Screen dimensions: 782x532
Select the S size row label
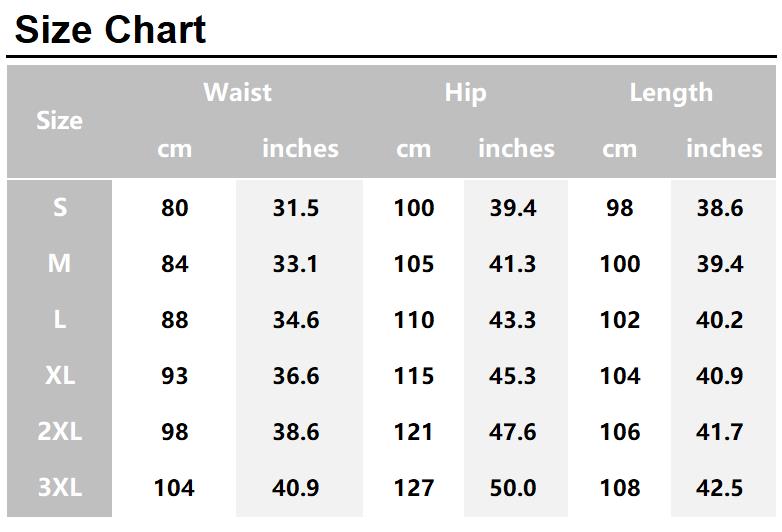pyautogui.click(x=60, y=207)
